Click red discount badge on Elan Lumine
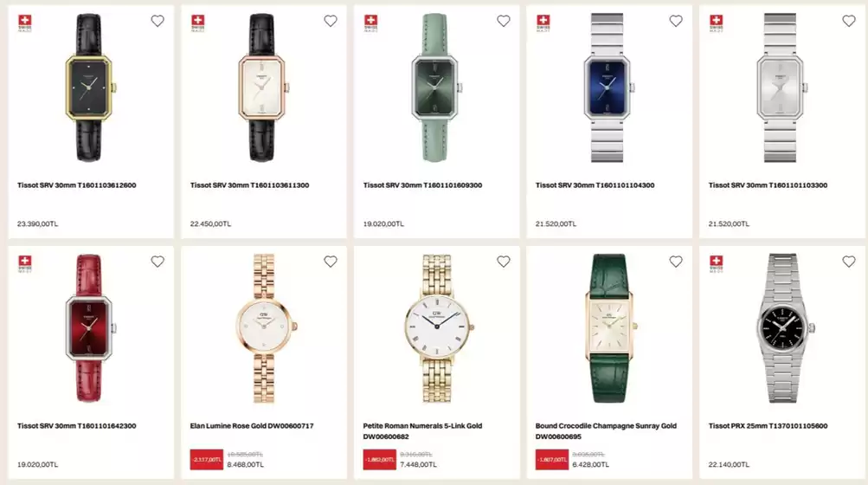Viewport: 868px width, 485px height. (x=206, y=460)
